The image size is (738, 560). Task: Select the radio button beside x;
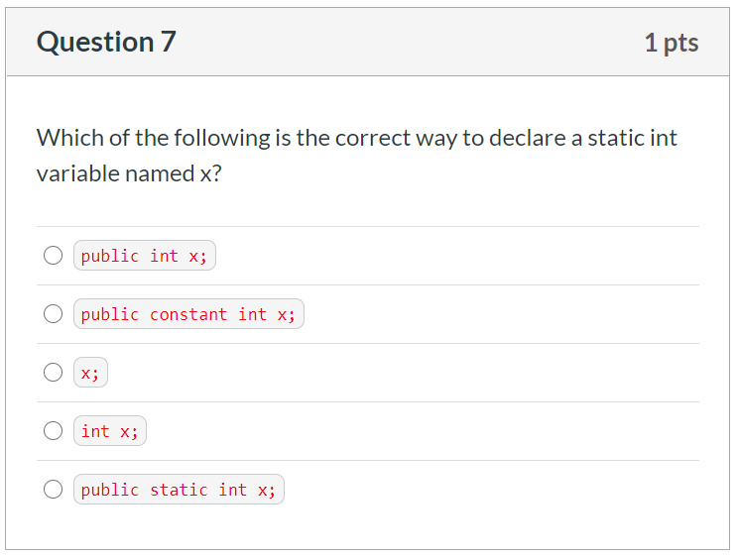53,372
